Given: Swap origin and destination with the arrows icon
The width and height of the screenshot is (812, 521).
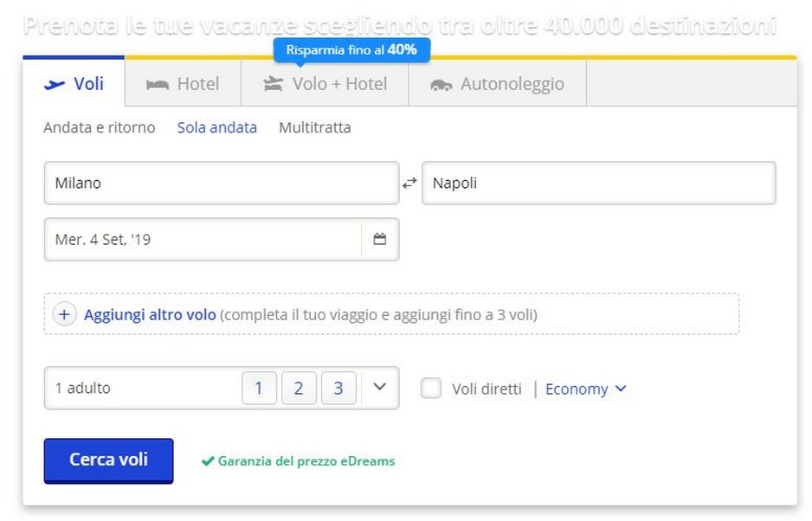Looking at the screenshot, I should coord(409,183).
